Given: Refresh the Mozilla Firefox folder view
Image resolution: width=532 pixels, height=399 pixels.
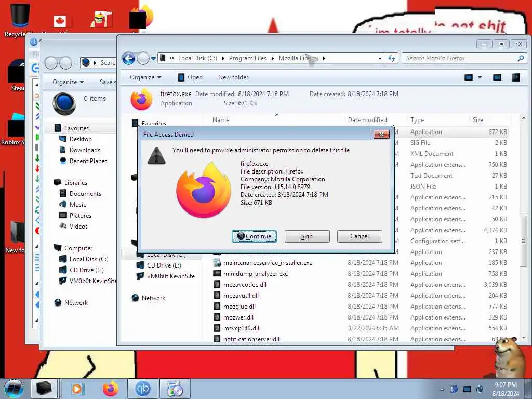Looking at the screenshot, I should 392,58.
